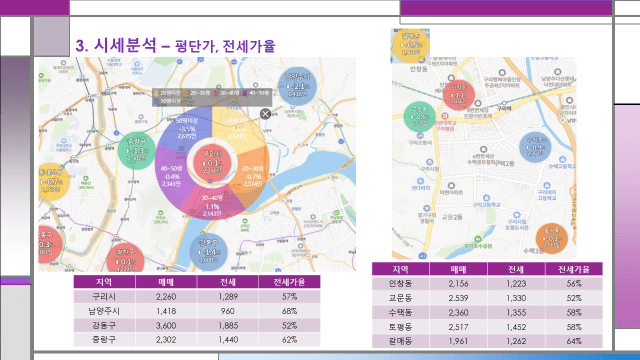Select the 교문동 green bubble
Image resolution: width=640 pixels, height=360 pixels.
[420, 116]
